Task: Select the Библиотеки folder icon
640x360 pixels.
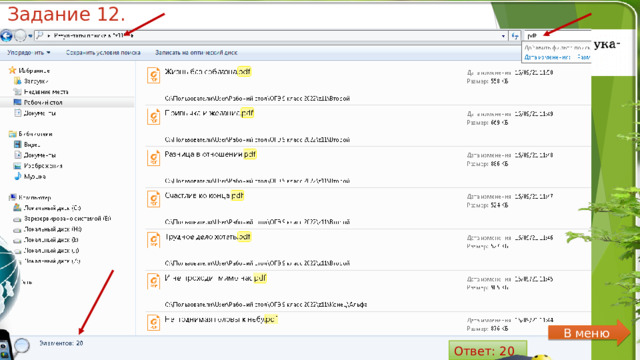Action: click(12, 133)
